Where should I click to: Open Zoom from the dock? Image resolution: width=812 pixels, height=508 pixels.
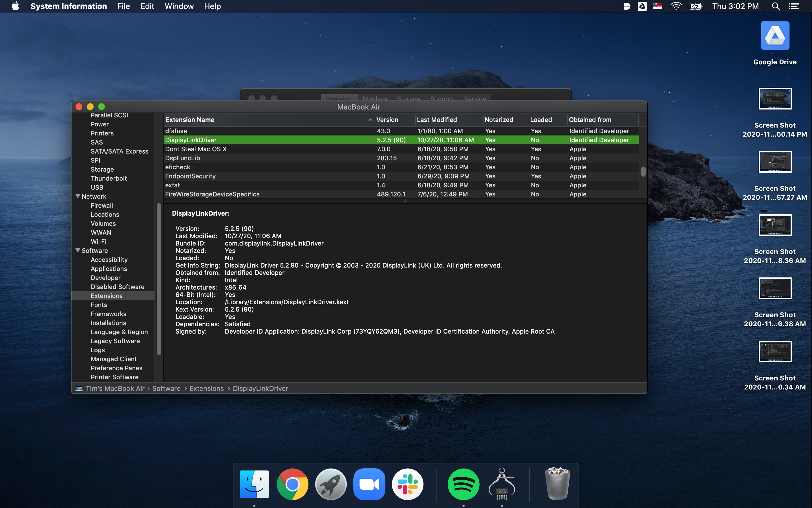tap(369, 484)
